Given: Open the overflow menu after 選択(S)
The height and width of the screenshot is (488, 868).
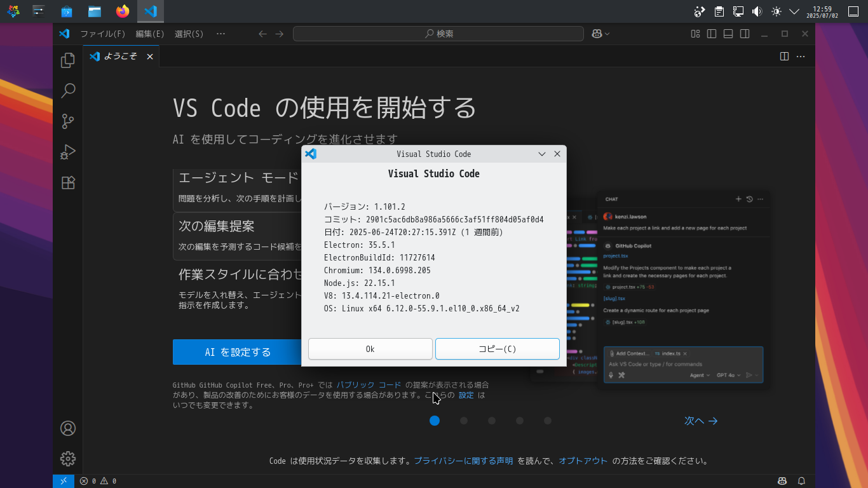Looking at the screenshot, I should pos(220,34).
